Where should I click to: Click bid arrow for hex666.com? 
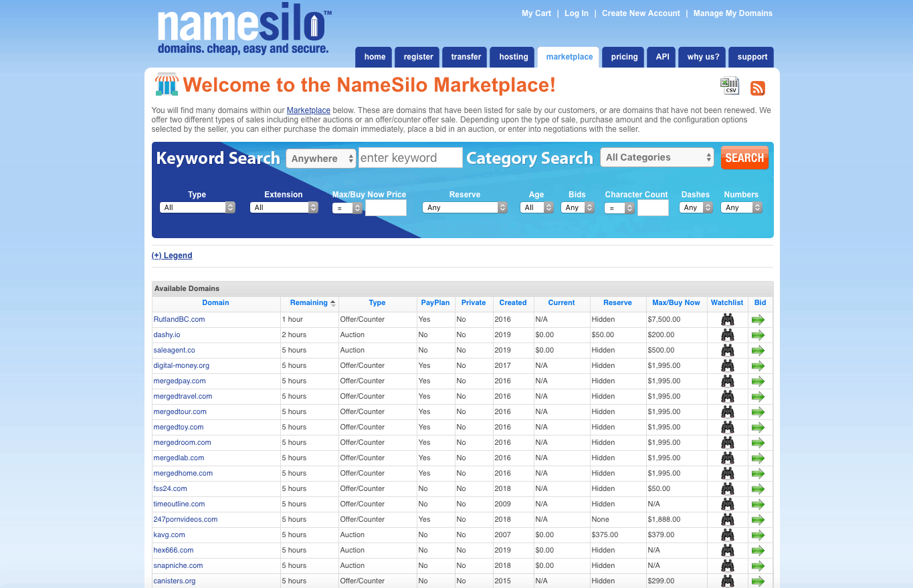click(758, 551)
